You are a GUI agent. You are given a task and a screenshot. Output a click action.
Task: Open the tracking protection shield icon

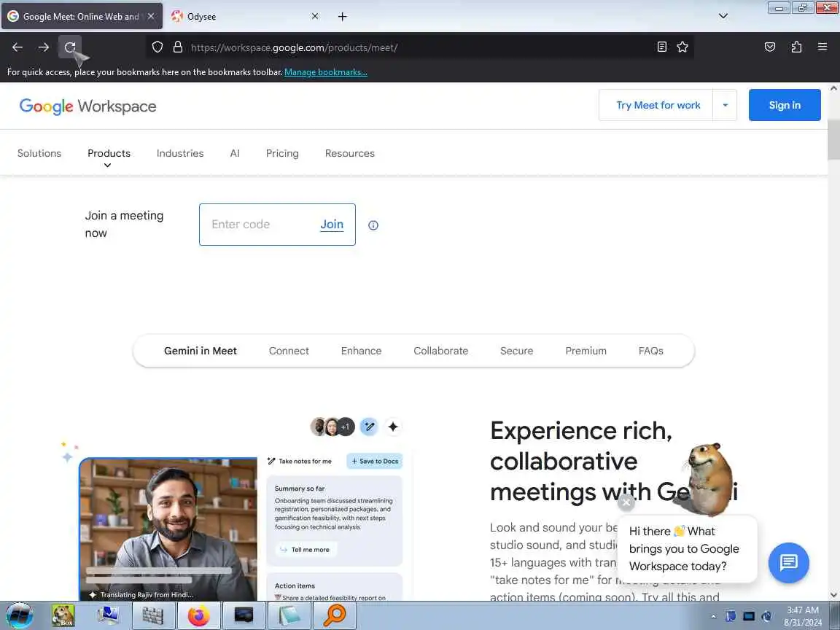[157, 47]
